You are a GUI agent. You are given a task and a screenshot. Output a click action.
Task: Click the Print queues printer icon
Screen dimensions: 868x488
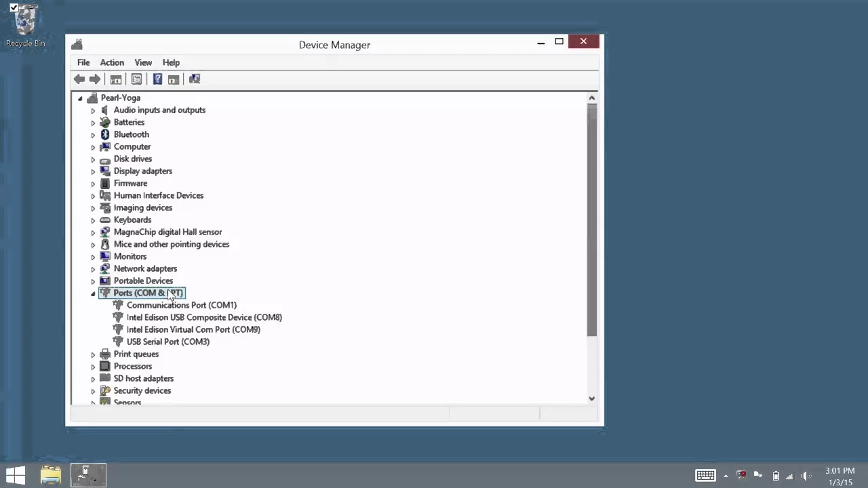click(105, 354)
